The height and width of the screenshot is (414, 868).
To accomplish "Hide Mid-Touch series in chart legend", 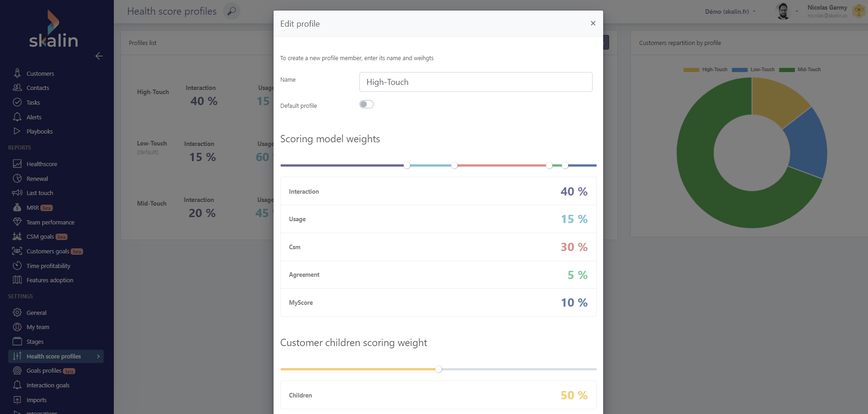I will click(800, 70).
